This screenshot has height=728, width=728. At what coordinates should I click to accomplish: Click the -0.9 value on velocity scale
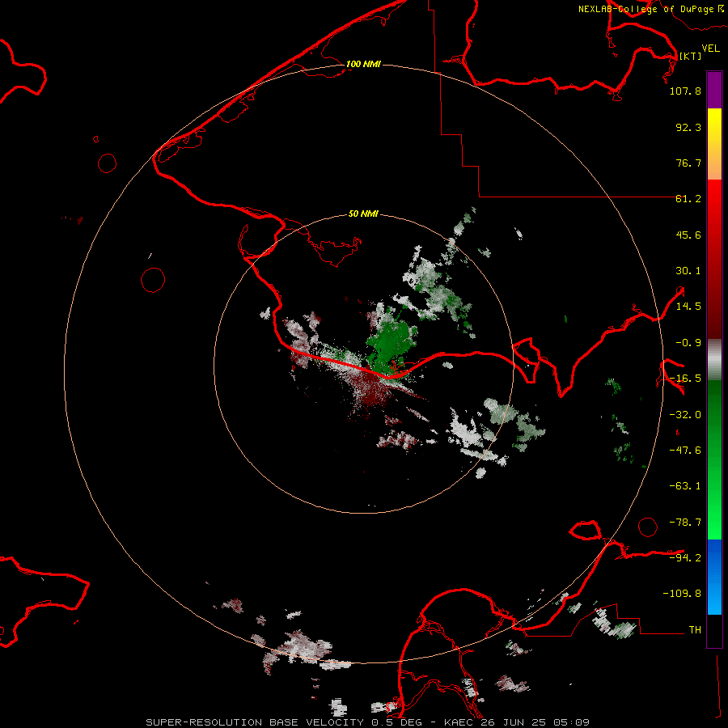(688, 343)
